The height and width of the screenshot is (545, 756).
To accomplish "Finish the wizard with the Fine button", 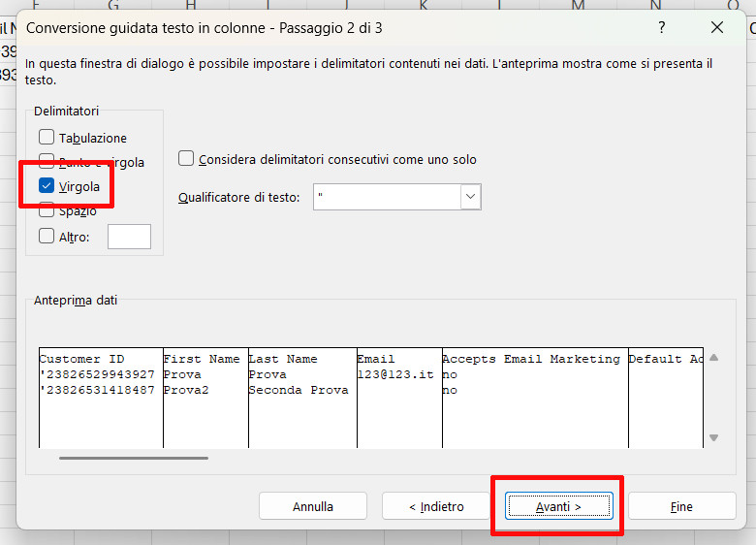I will point(681,506).
